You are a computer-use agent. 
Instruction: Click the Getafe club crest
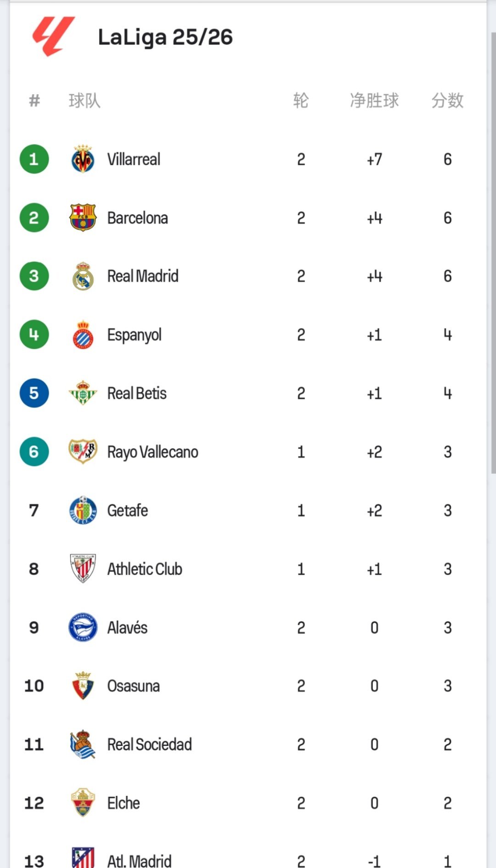(x=83, y=510)
